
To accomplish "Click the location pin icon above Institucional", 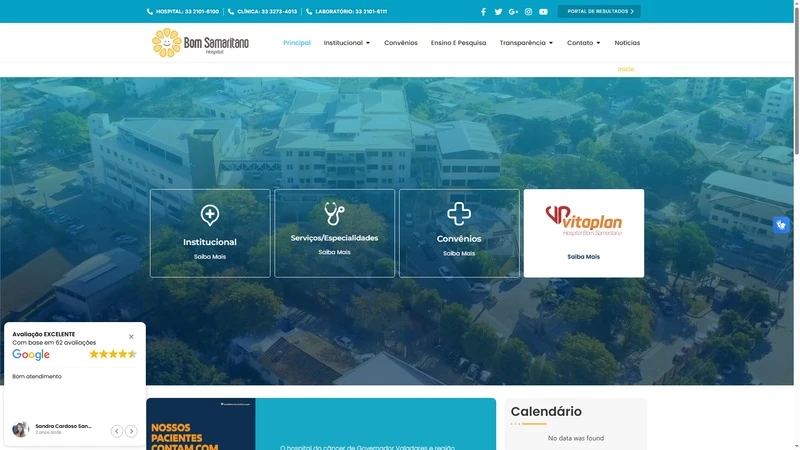I will pyautogui.click(x=210, y=215).
